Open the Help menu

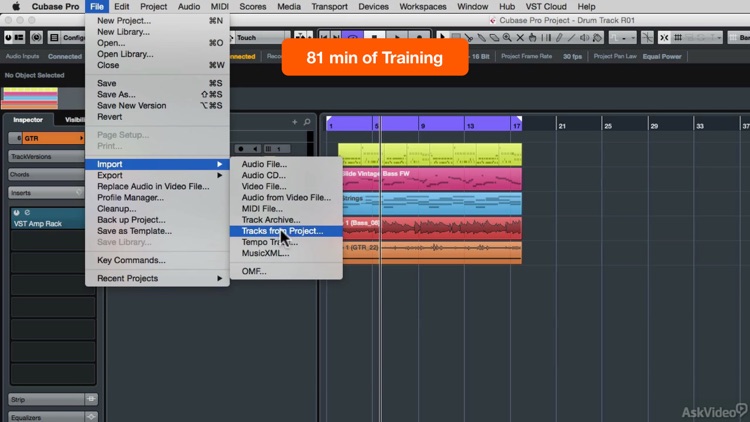[x=586, y=6]
